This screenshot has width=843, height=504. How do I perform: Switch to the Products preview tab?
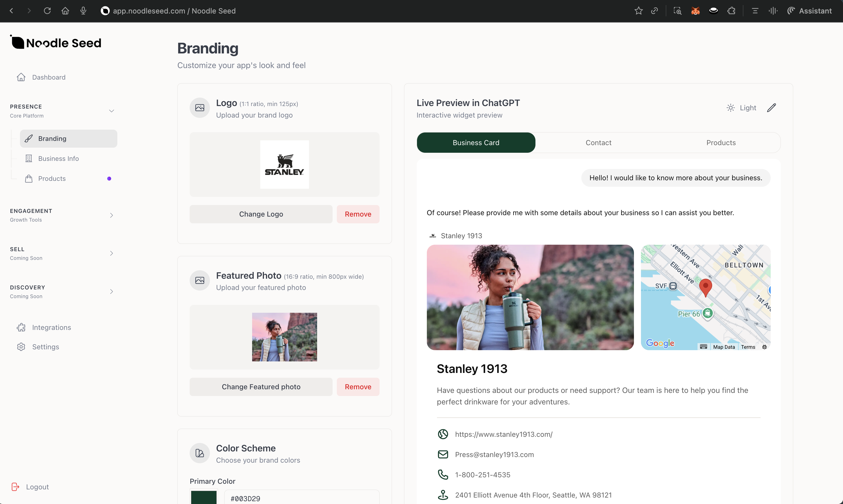pos(721,143)
